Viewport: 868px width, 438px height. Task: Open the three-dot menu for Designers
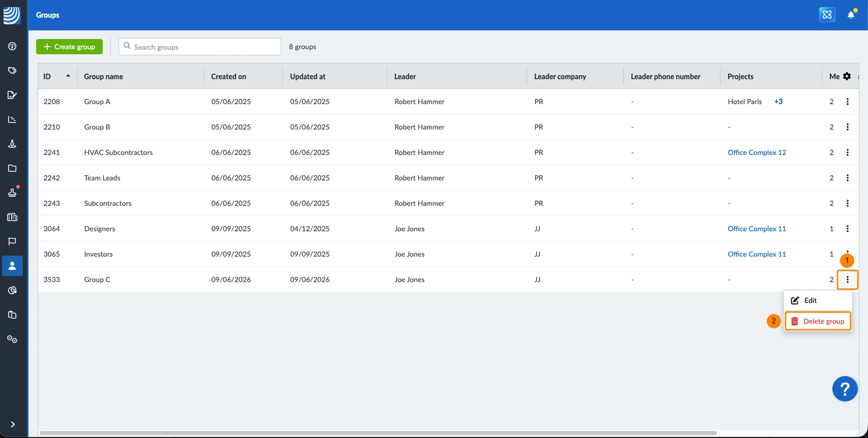(847, 229)
